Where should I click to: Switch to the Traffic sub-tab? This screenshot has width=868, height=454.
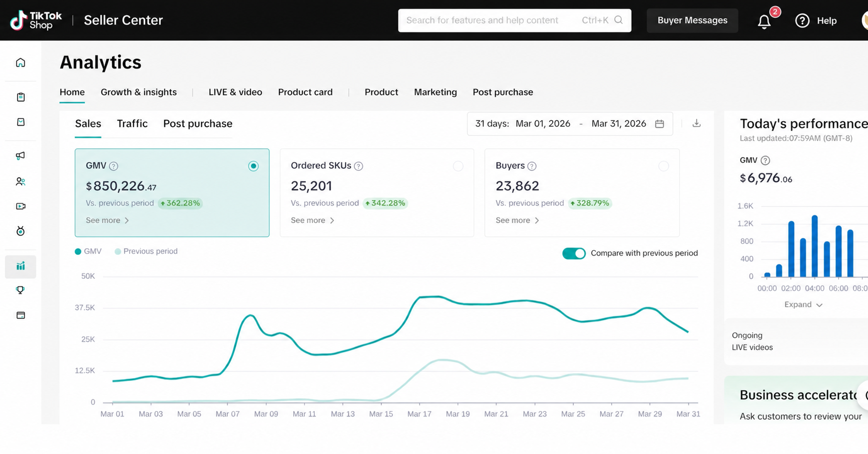132,124
